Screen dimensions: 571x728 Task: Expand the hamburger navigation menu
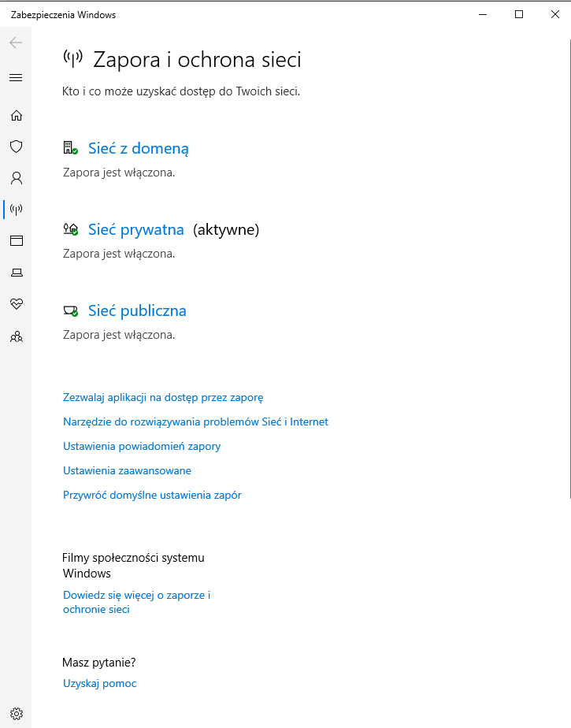click(x=16, y=78)
